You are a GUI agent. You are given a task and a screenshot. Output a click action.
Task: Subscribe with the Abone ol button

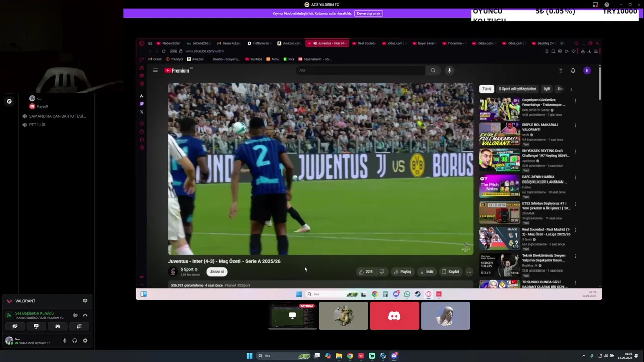click(x=217, y=271)
